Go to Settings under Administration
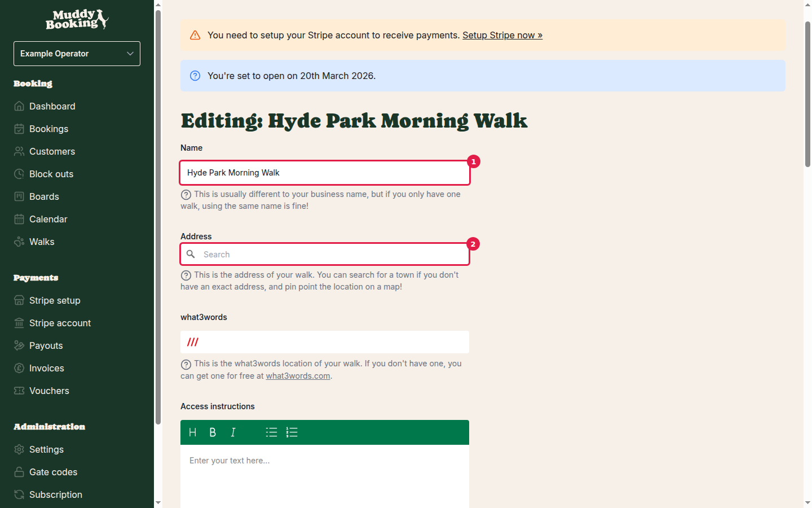Viewport: 812px width, 508px height. 46,449
